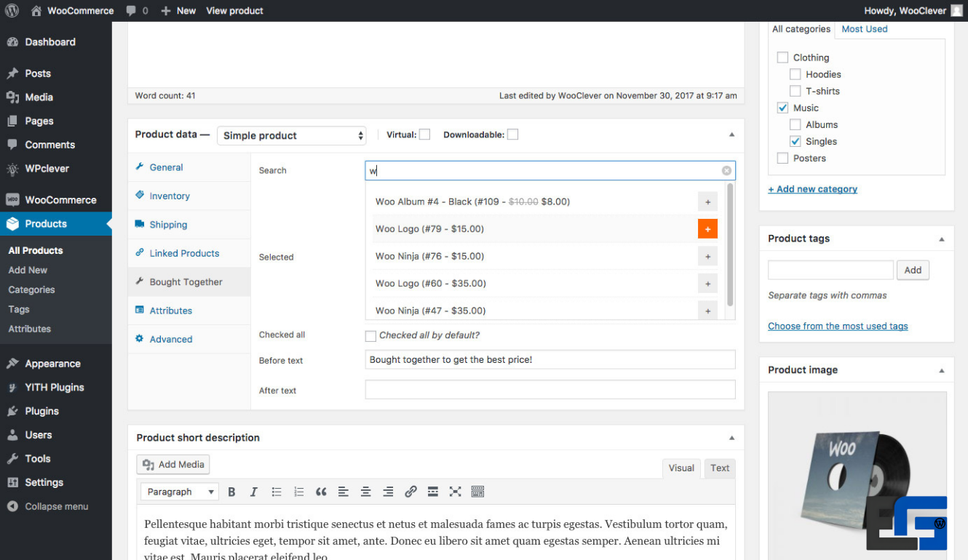The width and height of the screenshot is (968, 560).
Task: Insert a numbered list
Action: pos(298,492)
